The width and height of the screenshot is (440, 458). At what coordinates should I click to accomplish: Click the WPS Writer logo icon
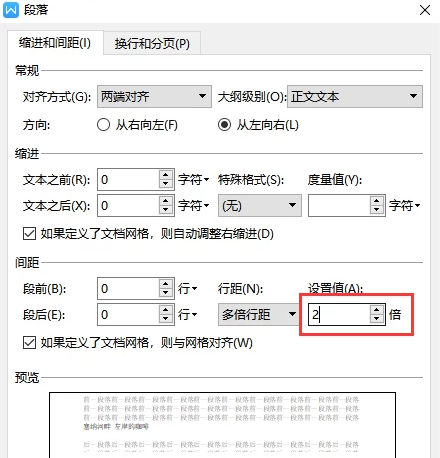click(11, 10)
